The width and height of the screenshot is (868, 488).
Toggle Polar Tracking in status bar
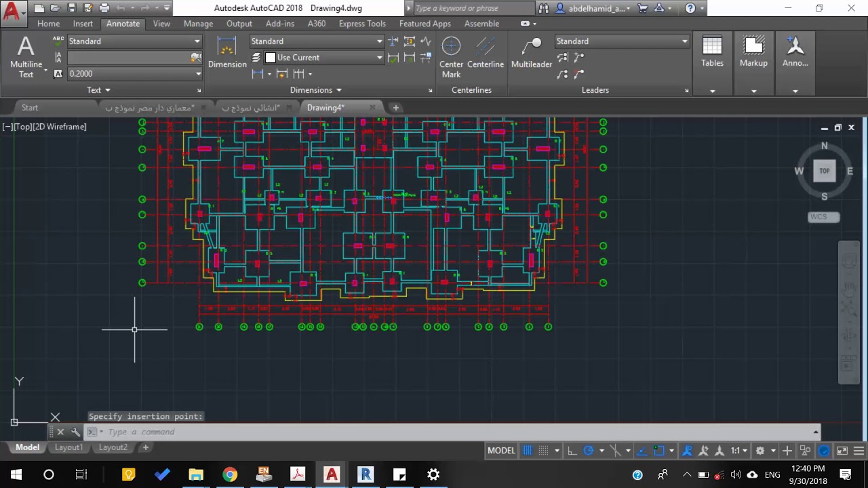tap(588, 451)
